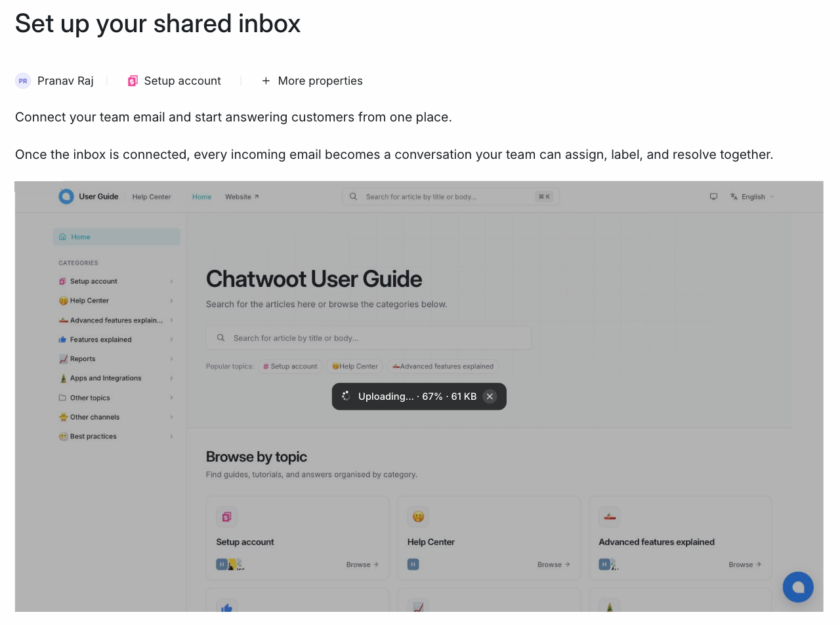
Task: Focus the top search for article field
Action: pos(451,196)
